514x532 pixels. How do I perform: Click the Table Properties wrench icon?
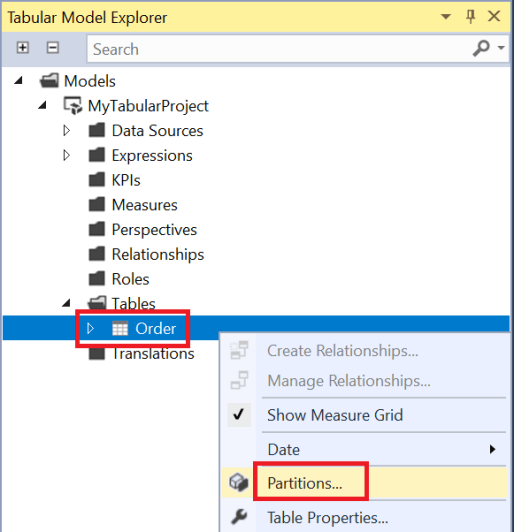tap(239, 517)
